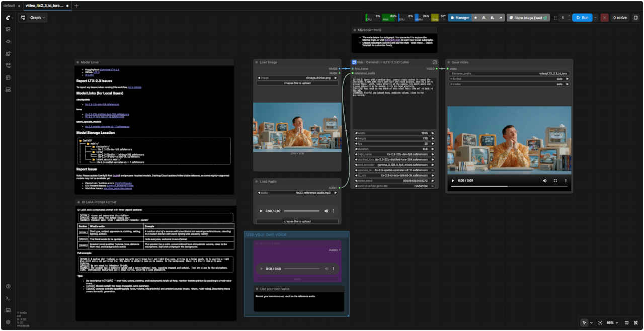
Task: Play the Save Video preview
Action: coord(453,181)
